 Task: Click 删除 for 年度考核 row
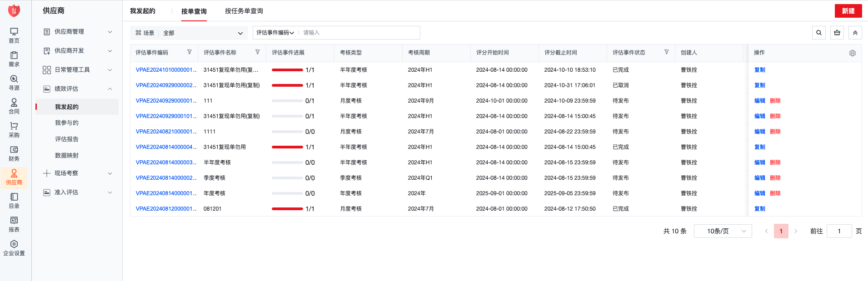coord(775,193)
